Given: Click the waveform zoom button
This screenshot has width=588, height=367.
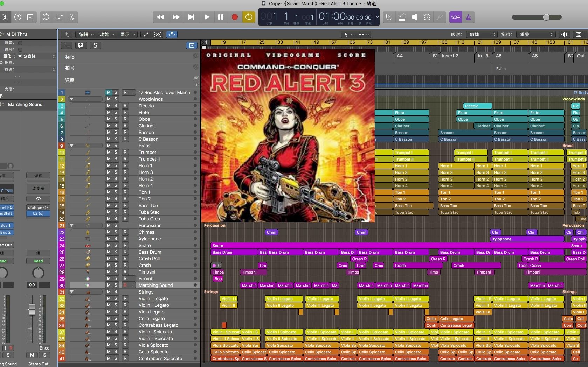Looking at the screenshot, I should click(564, 34).
